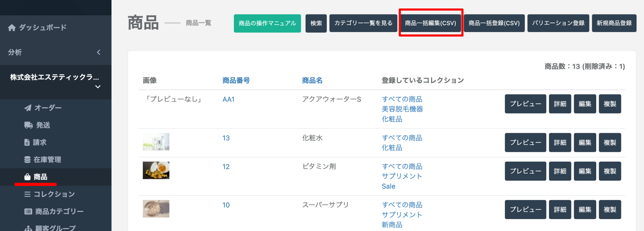Viewport: 644px width, 231px height.
Task: Click the Product Category icon
Action: point(28,212)
